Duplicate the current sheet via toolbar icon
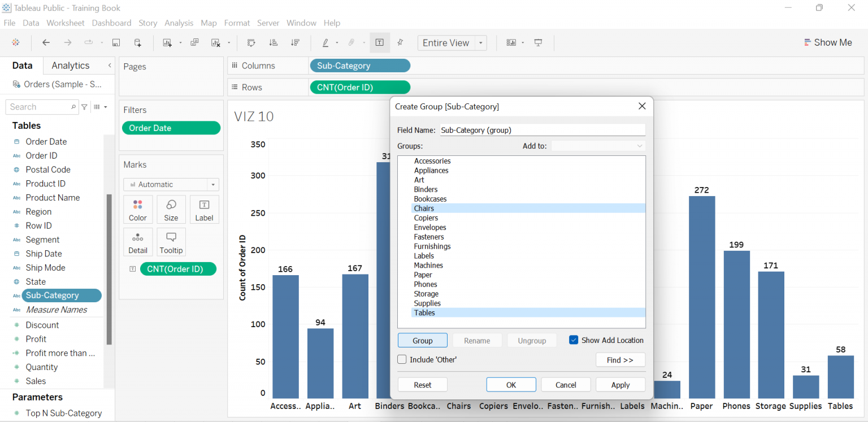Viewport: 868px width, 422px height. pos(194,42)
